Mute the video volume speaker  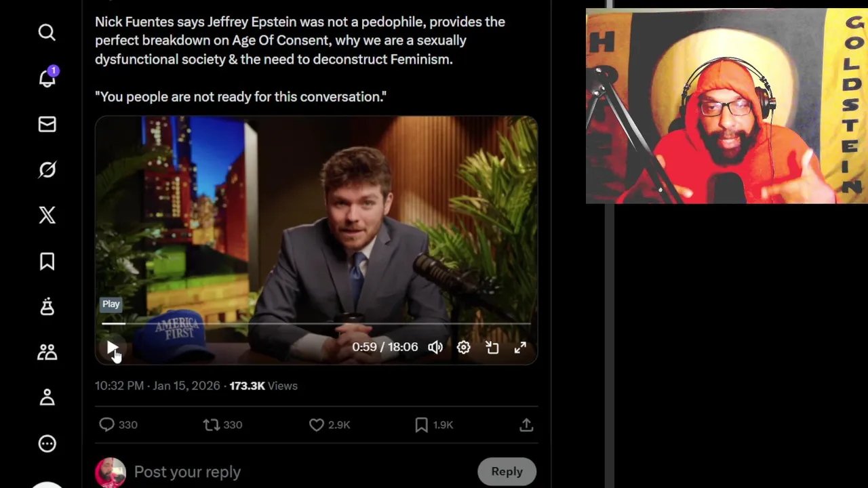(435, 347)
